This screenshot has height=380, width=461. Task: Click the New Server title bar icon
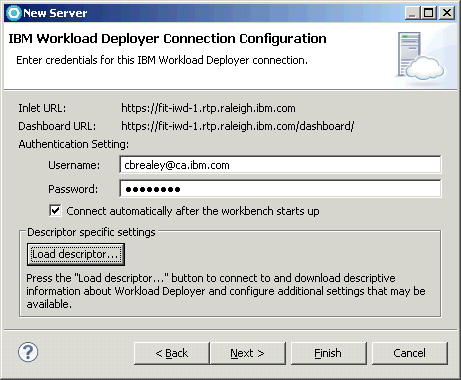(14, 13)
